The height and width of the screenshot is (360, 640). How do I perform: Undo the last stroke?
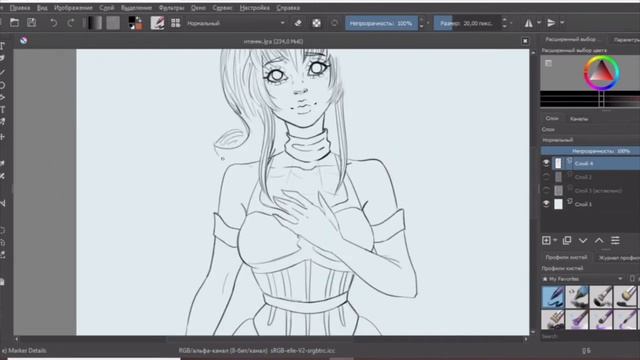coord(53,23)
